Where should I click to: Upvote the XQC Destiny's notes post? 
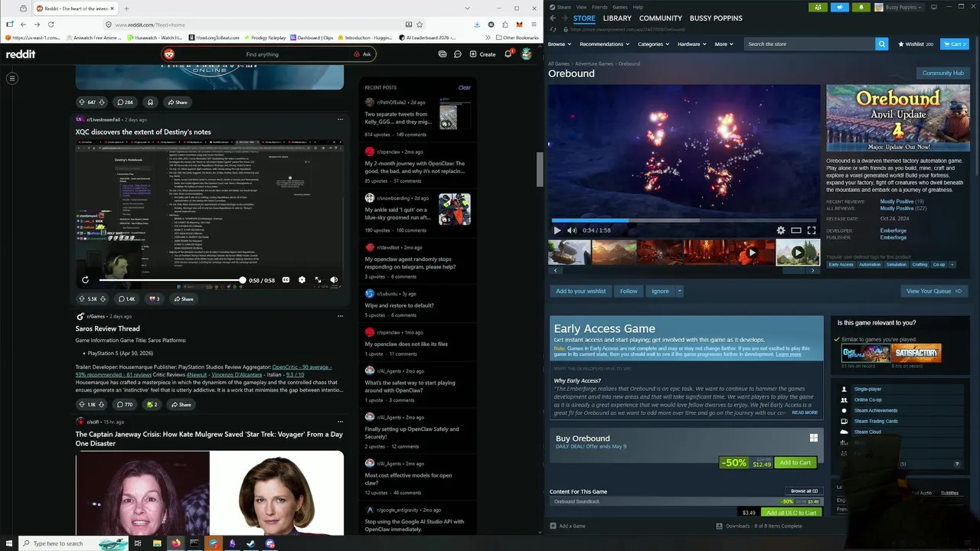point(82,299)
